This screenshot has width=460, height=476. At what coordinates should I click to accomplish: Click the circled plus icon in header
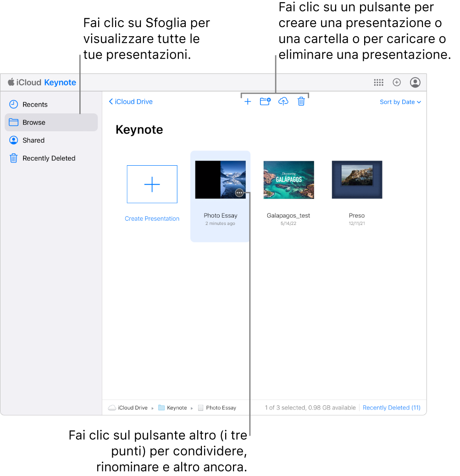pos(397,82)
